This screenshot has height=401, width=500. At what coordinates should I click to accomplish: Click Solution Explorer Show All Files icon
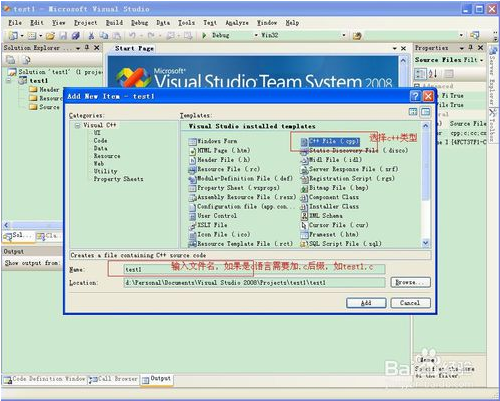26,60
